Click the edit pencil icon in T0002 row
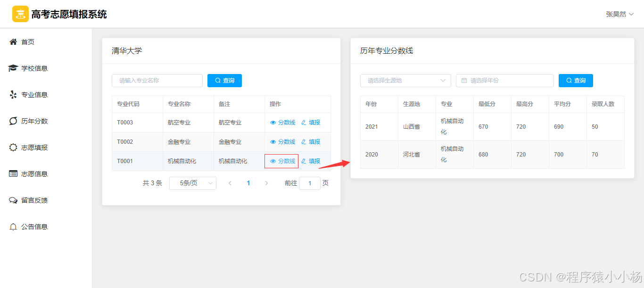The height and width of the screenshot is (288, 644). pos(304,142)
